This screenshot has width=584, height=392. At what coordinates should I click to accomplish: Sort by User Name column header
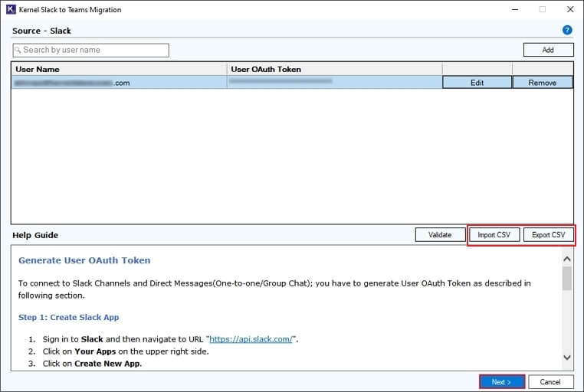(x=119, y=69)
